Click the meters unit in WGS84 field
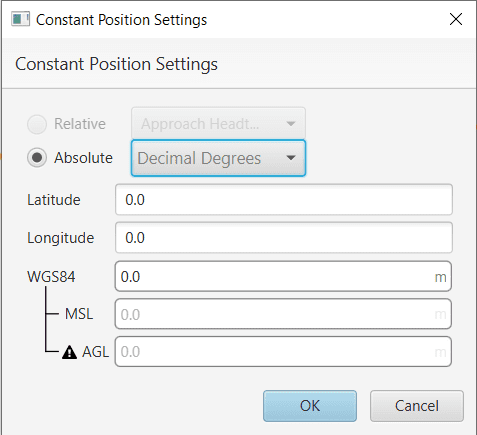 coord(440,277)
